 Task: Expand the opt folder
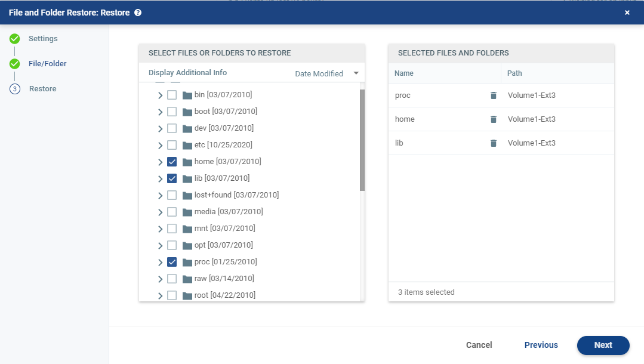point(160,246)
